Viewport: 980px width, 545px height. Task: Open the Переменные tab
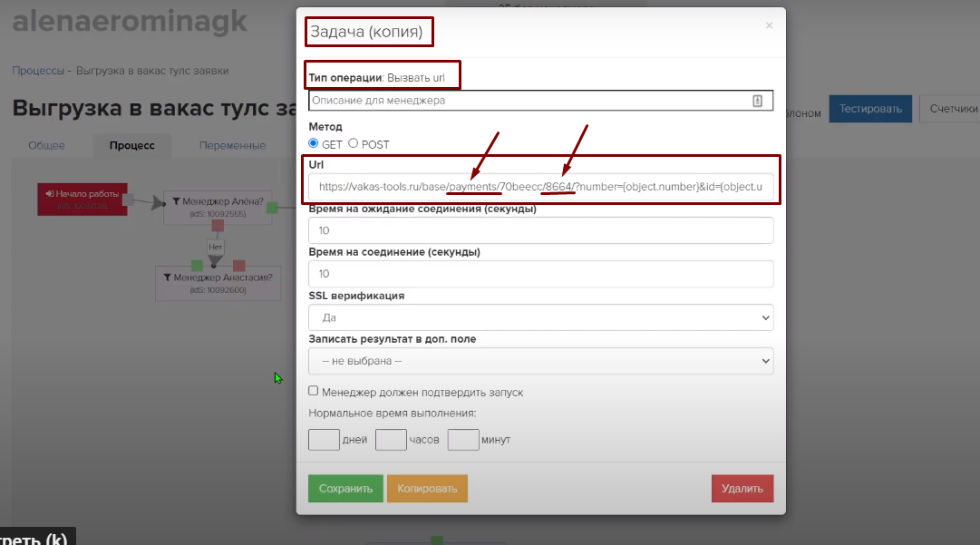tap(232, 145)
